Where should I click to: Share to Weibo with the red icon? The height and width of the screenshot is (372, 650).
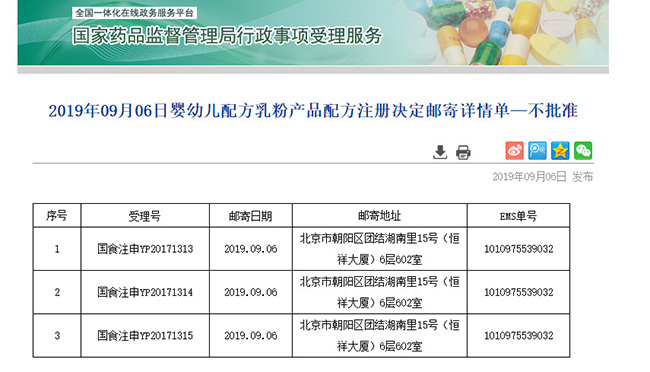pos(514,151)
